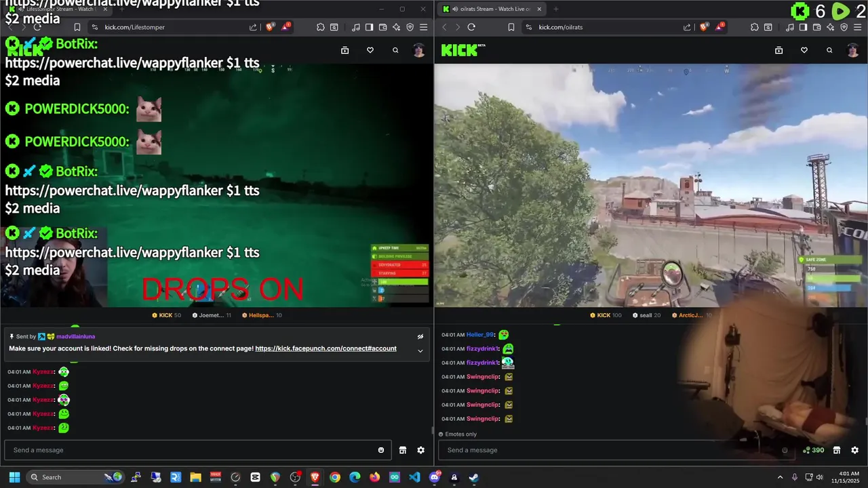The height and width of the screenshot is (488, 868).
Task: Click Kick logo on oilrats page
Action: (x=463, y=50)
